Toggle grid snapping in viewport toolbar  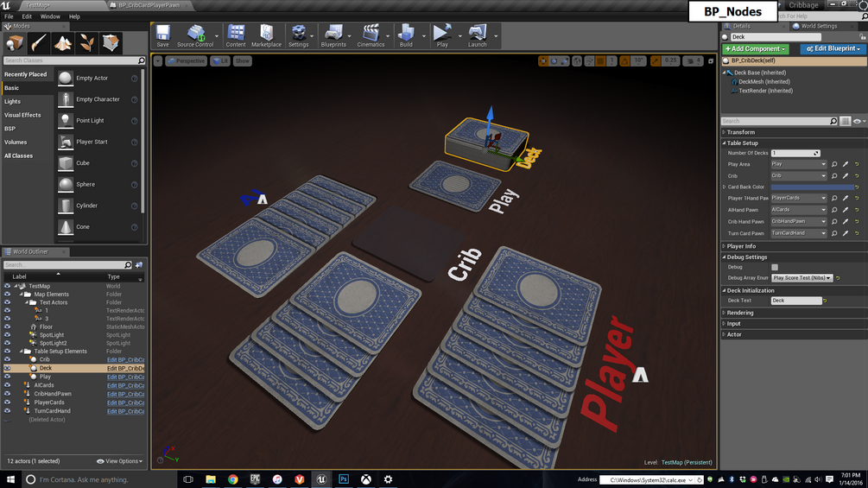point(600,60)
